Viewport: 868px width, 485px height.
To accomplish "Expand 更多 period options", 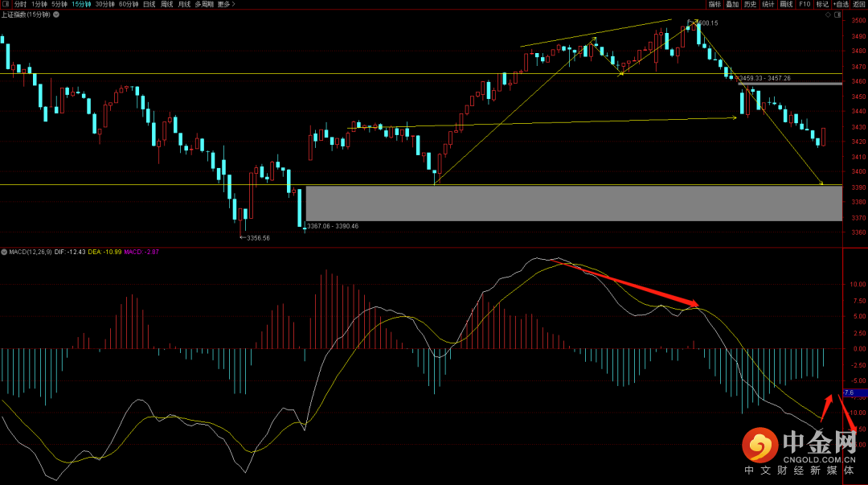I will [226, 4].
